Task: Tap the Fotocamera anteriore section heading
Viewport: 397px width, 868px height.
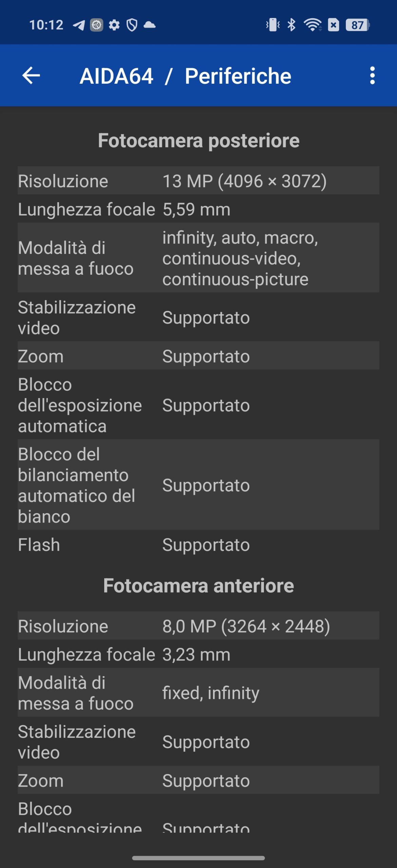Action: pyautogui.click(x=198, y=586)
